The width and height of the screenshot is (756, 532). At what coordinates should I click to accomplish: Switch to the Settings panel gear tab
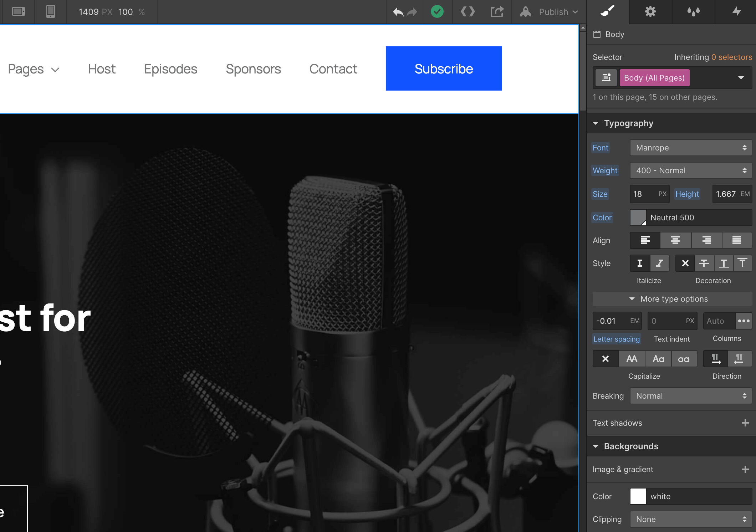pyautogui.click(x=650, y=12)
